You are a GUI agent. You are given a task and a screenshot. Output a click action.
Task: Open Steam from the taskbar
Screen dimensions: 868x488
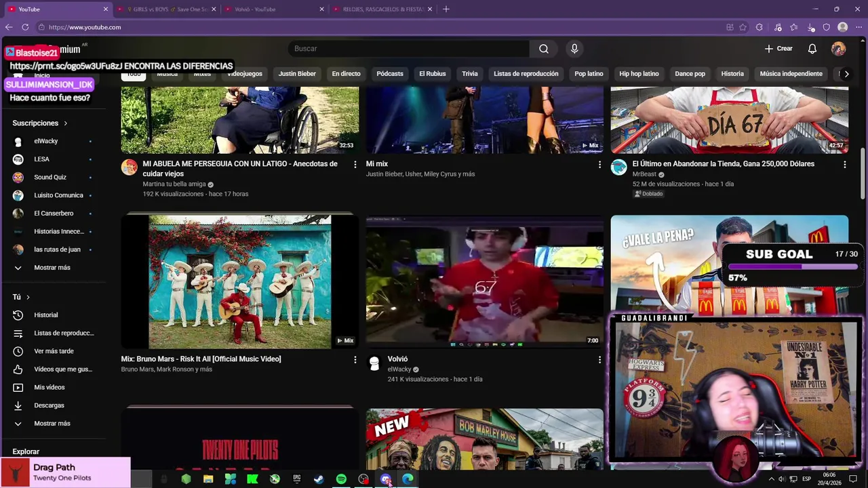(319, 479)
